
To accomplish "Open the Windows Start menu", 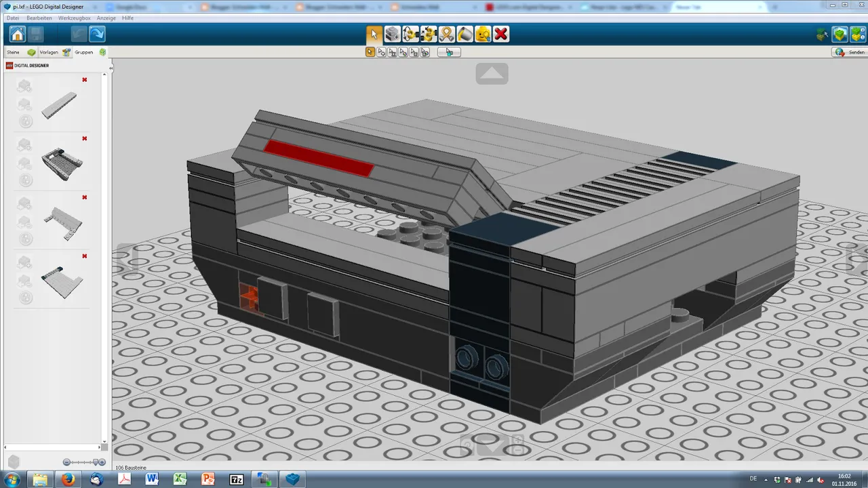I will pyautogui.click(x=12, y=479).
